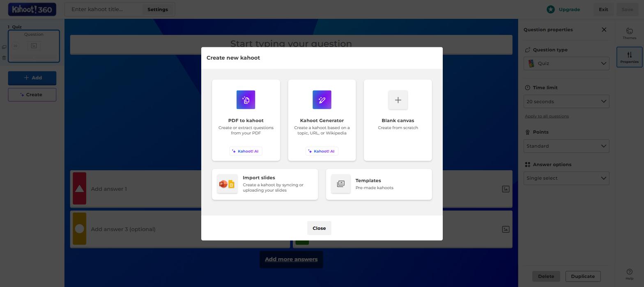Click the PDF to kahoot icon
The height and width of the screenshot is (287, 644).
click(x=246, y=100)
